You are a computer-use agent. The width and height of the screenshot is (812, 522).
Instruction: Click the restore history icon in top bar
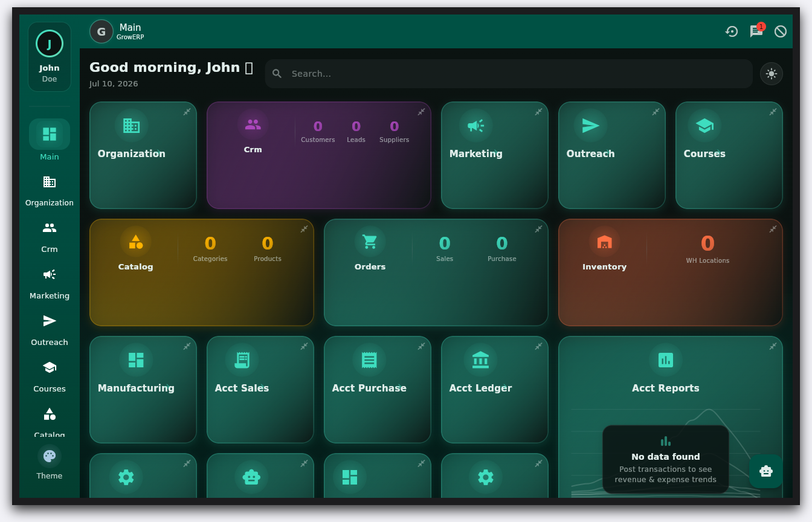point(732,31)
